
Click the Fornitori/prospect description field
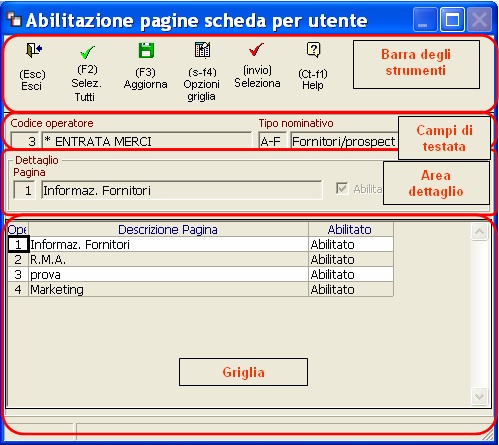(x=344, y=141)
